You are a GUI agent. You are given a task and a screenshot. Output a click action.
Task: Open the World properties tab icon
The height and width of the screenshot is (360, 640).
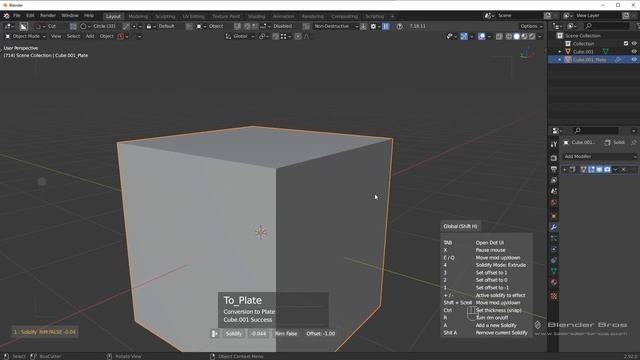(553, 202)
